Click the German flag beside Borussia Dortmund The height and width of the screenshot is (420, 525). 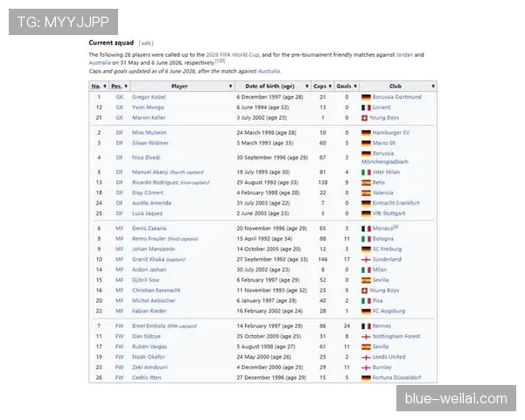(x=366, y=97)
